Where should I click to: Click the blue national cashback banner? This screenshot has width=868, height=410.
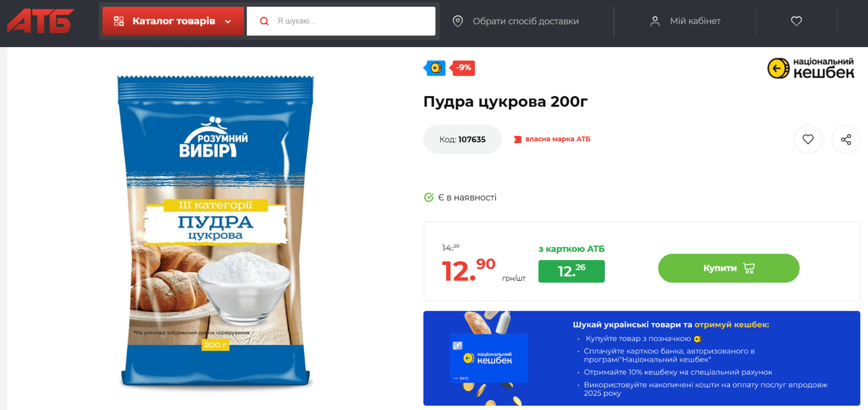click(x=641, y=358)
